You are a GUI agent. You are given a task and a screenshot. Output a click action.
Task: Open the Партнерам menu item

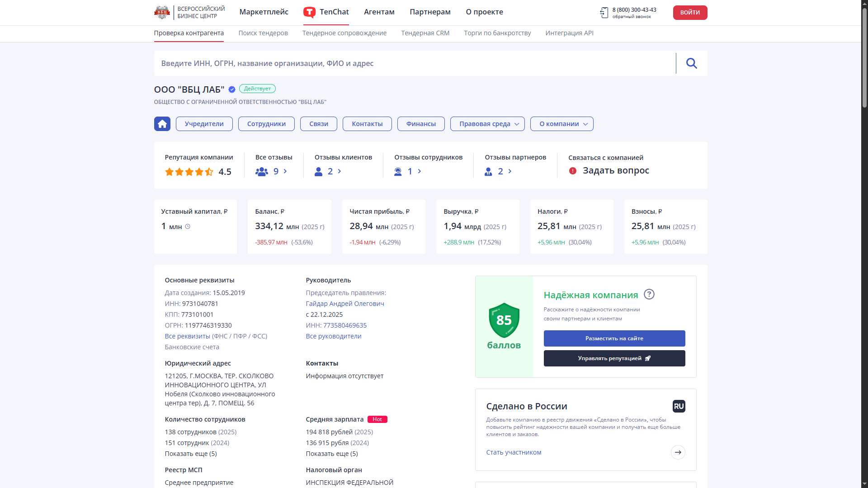tap(430, 12)
